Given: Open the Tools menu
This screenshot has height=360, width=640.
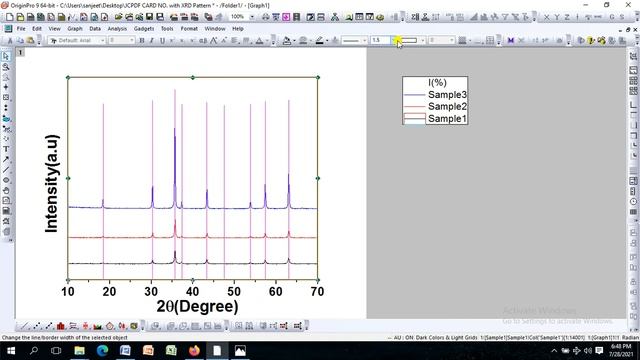Looking at the screenshot, I should [x=167, y=29].
